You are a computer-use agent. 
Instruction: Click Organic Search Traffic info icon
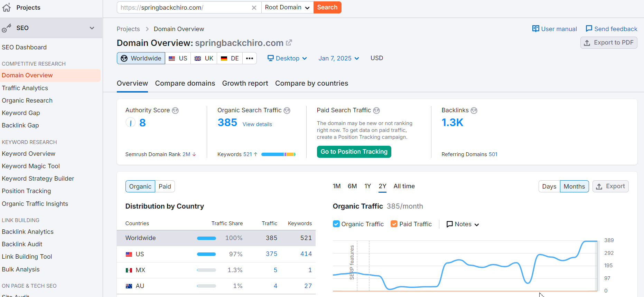(287, 111)
